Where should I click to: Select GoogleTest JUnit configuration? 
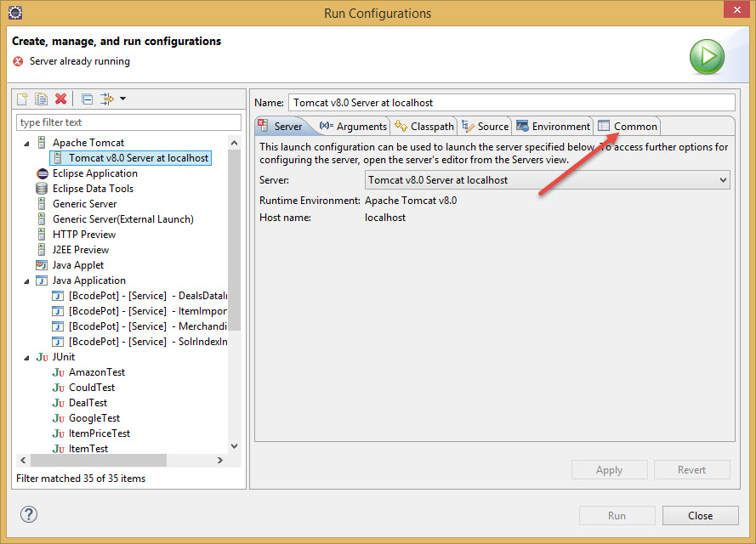click(x=94, y=418)
